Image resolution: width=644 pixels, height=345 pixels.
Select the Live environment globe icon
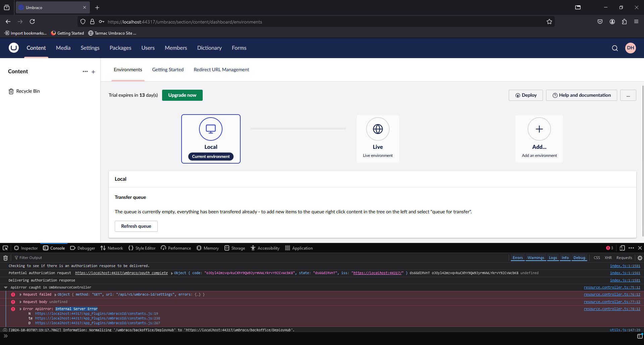click(x=378, y=129)
